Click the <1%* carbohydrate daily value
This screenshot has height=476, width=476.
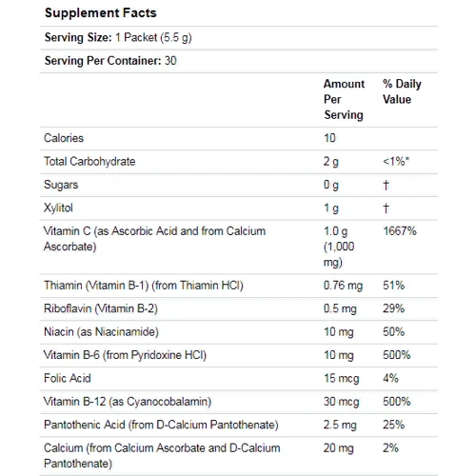(x=396, y=162)
